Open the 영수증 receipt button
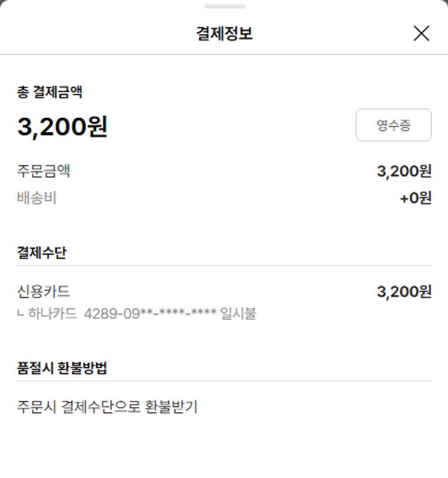The height and width of the screenshot is (478, 448). (x=393, y=125)
